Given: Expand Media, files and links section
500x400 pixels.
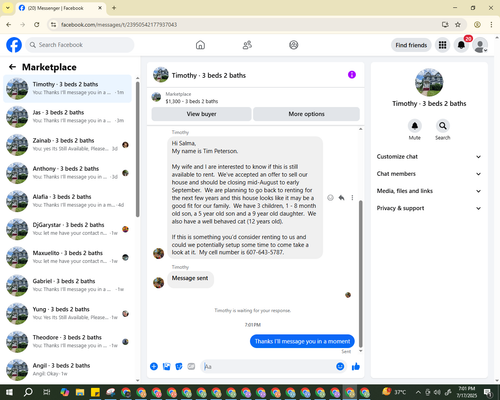Looking at the screenshot, I should click(x=429, y=191).
